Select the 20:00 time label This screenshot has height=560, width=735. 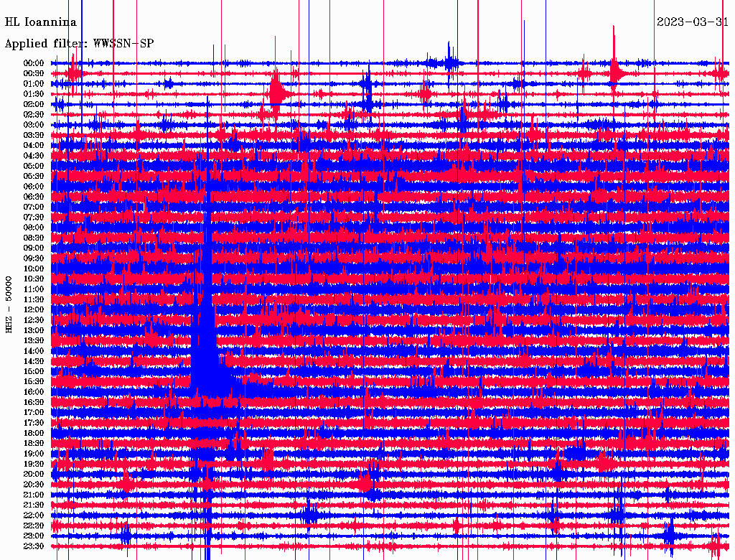34,474
